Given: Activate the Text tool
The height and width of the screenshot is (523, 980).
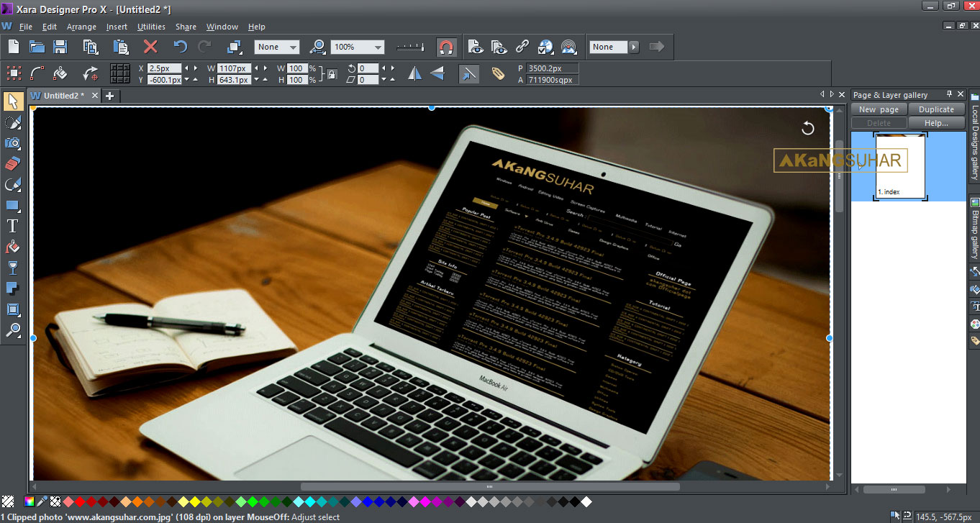Looking at the screenshot, I should pos(13,226).
